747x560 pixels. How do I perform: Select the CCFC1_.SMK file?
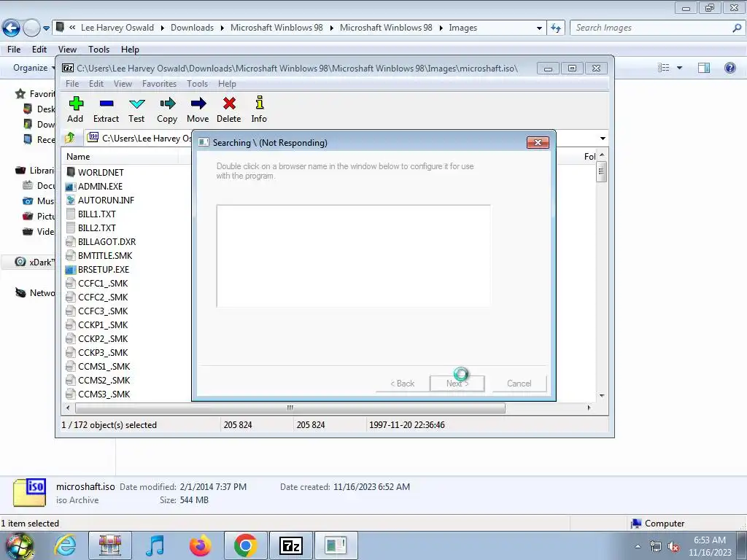97,284
